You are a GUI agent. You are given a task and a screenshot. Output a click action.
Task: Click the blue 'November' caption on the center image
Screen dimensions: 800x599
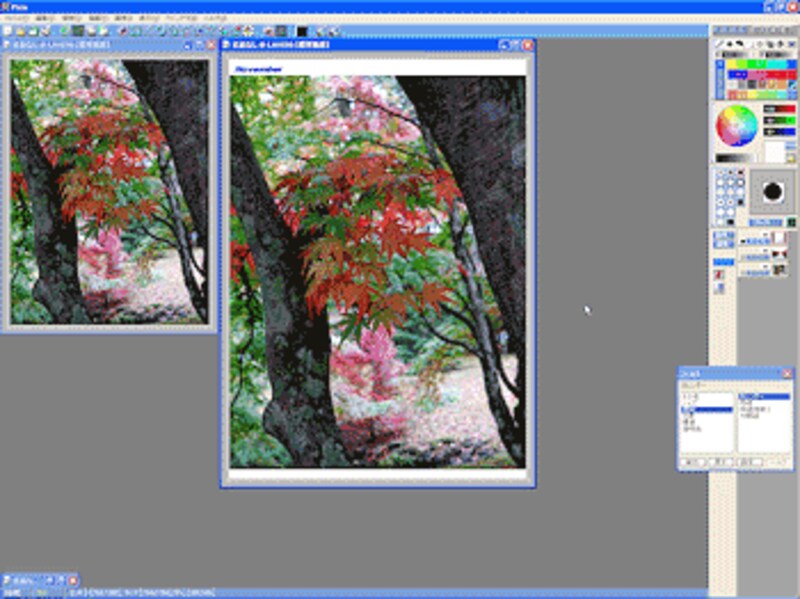point(258,69)
